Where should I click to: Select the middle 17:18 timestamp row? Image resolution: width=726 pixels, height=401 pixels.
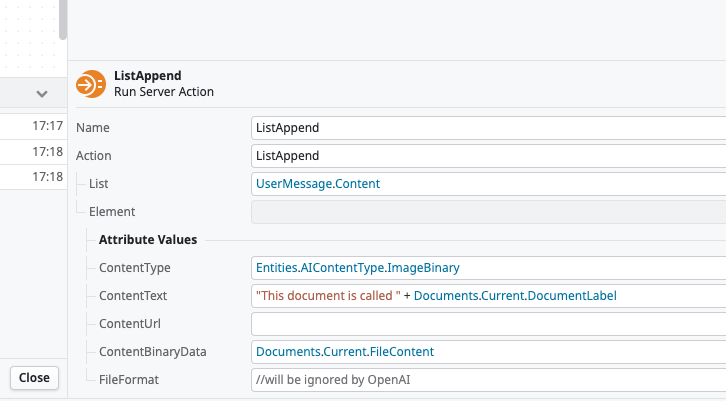(x=32, y=151)
